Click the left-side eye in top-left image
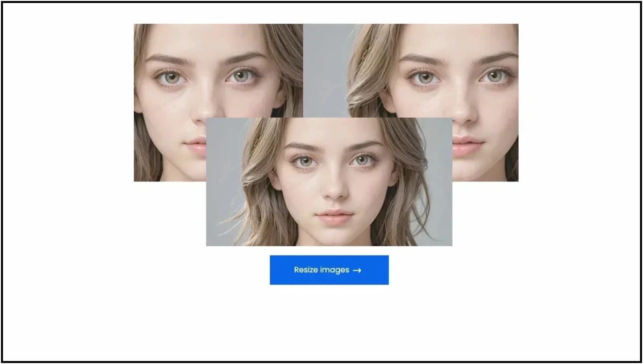The height and width of the screenshot is (364, 643). [x=172, y=77]
